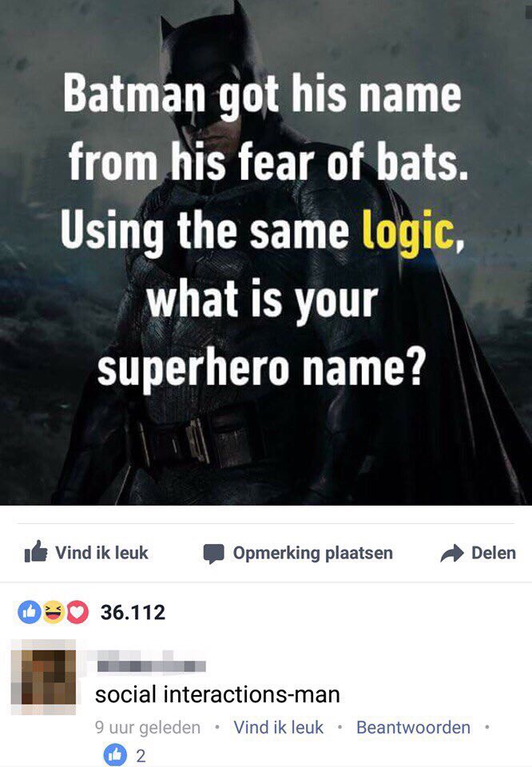Click the red heart love reaction icon

(x=77, y=611)
